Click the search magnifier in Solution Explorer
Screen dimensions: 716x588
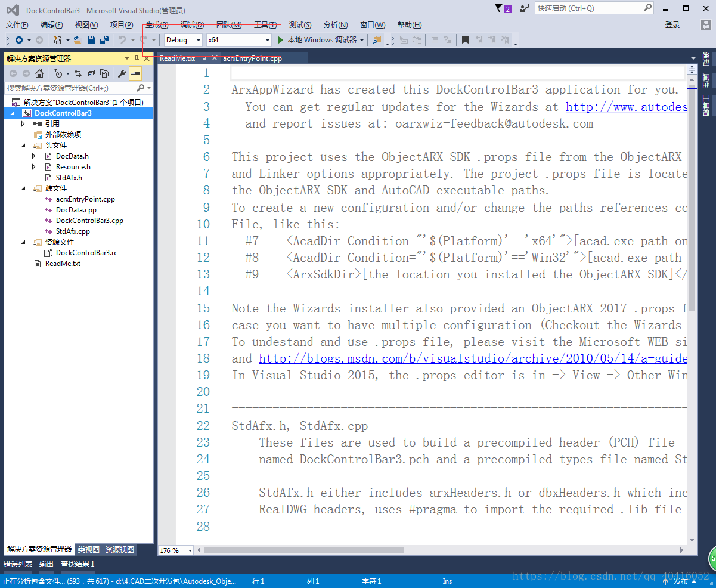coord(141,88)
